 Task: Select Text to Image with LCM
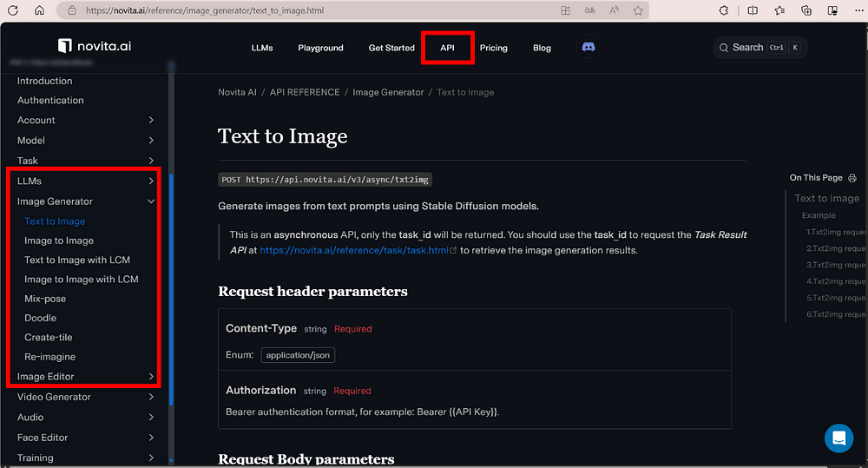(x=77, y=260)
